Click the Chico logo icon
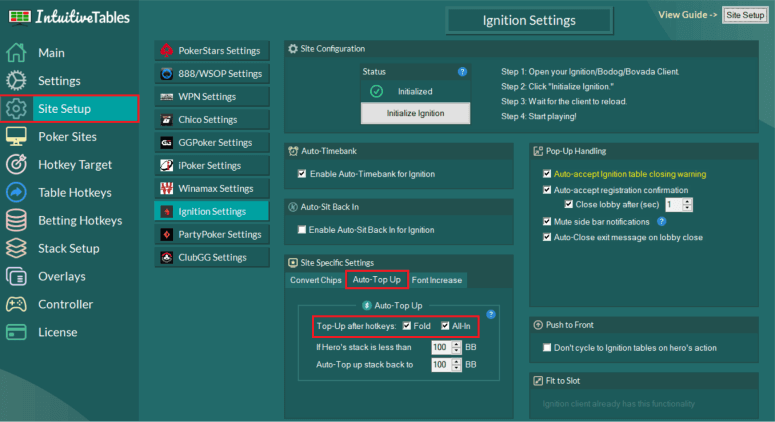Screen dimensions: 775x422 (x=167, y=120)
